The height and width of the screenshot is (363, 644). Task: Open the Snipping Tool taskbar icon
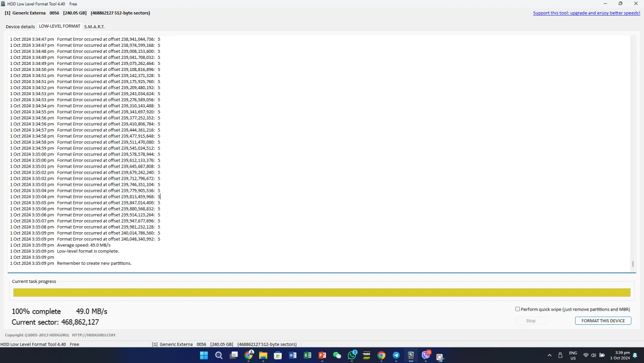[x=440, y=356]
